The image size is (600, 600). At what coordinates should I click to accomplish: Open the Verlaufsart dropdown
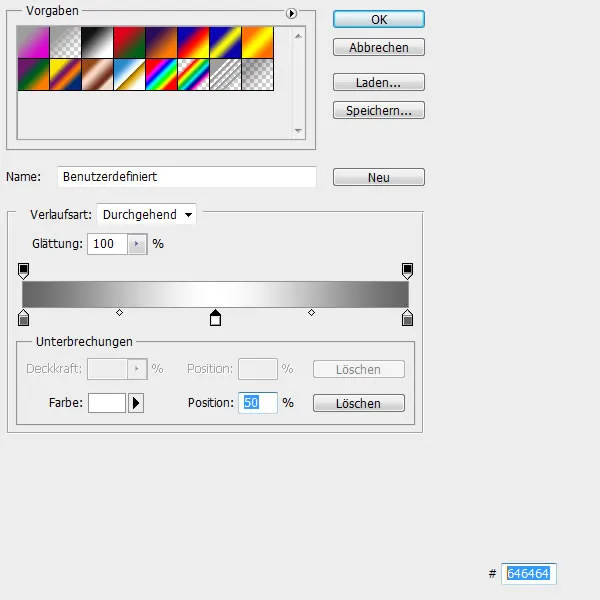coord(148,214)
